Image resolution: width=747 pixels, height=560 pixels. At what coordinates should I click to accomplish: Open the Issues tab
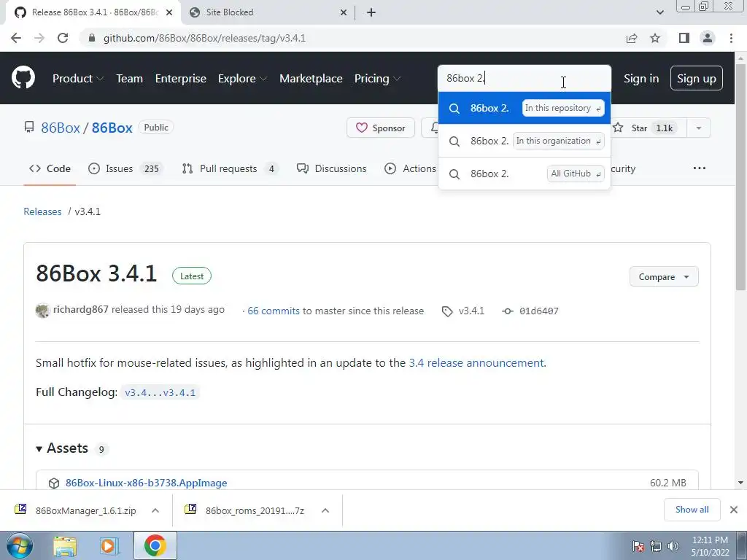coord(125,168)
